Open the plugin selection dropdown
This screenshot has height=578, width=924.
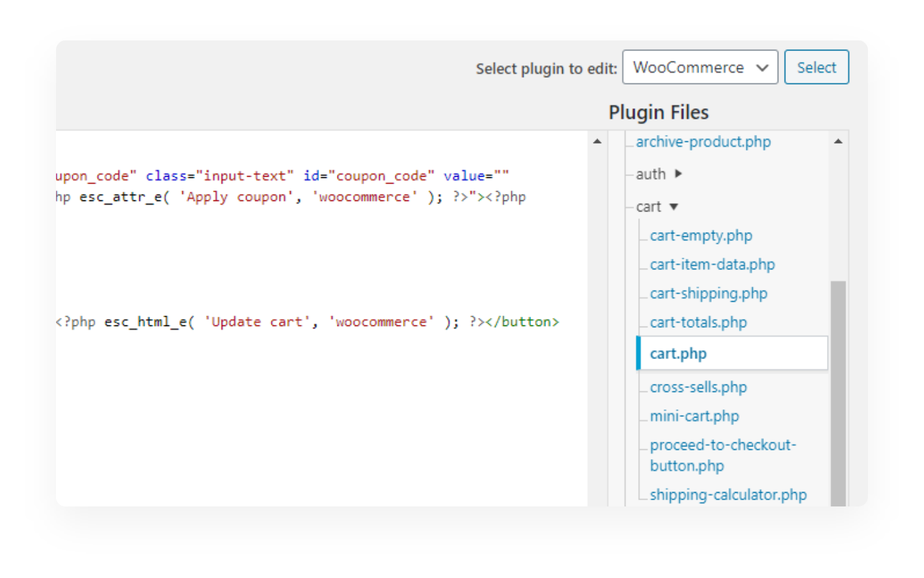coord(700,67)
